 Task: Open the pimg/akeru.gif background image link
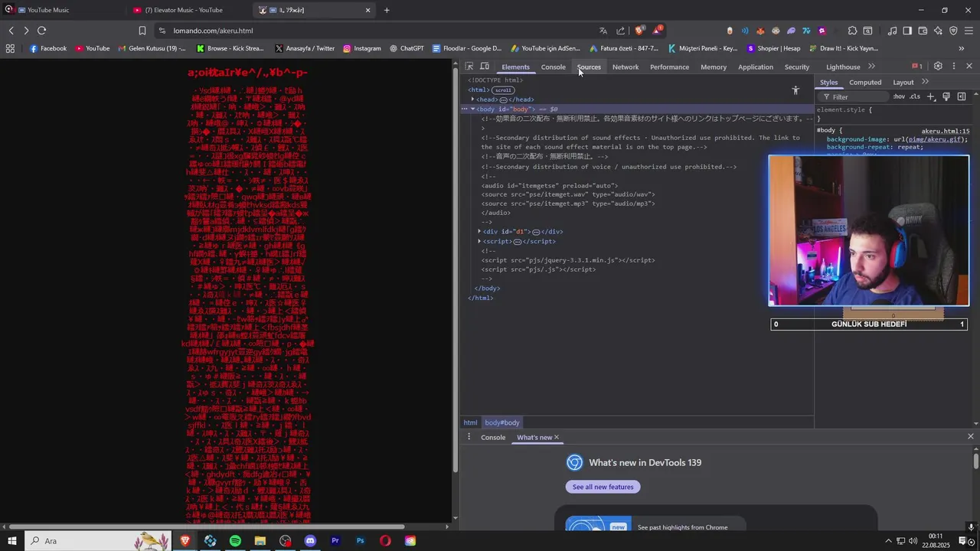tap(934, 139)
